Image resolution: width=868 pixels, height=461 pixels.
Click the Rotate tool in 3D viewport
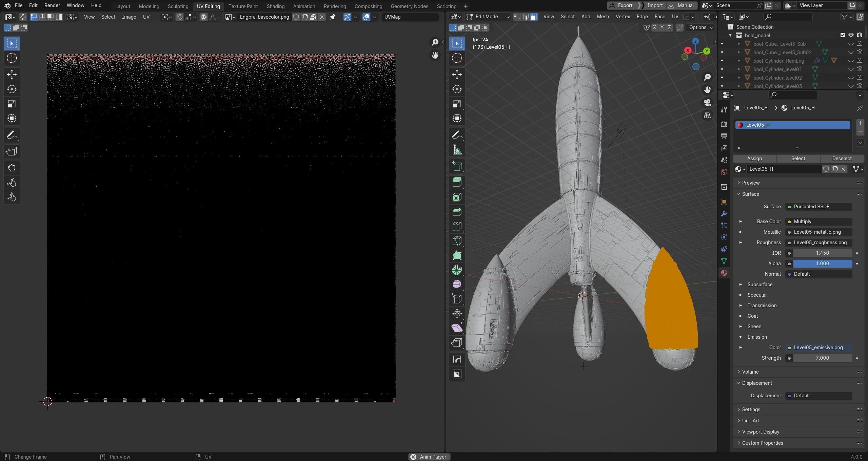(457, 89)
